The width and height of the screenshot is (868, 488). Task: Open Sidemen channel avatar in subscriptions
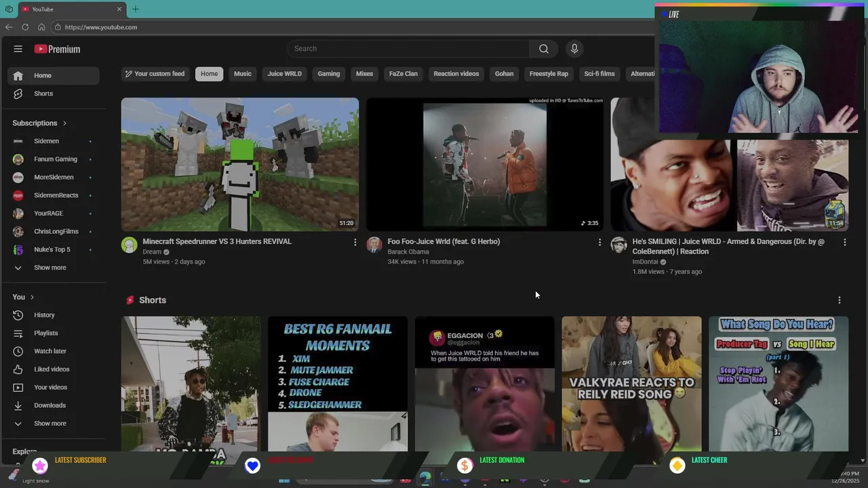point(18,141)
